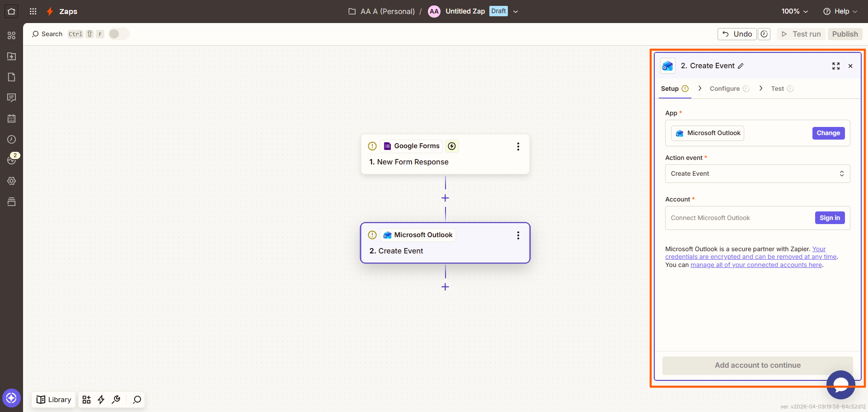
Task: Click the Test run button
Action: pos(801,34)
